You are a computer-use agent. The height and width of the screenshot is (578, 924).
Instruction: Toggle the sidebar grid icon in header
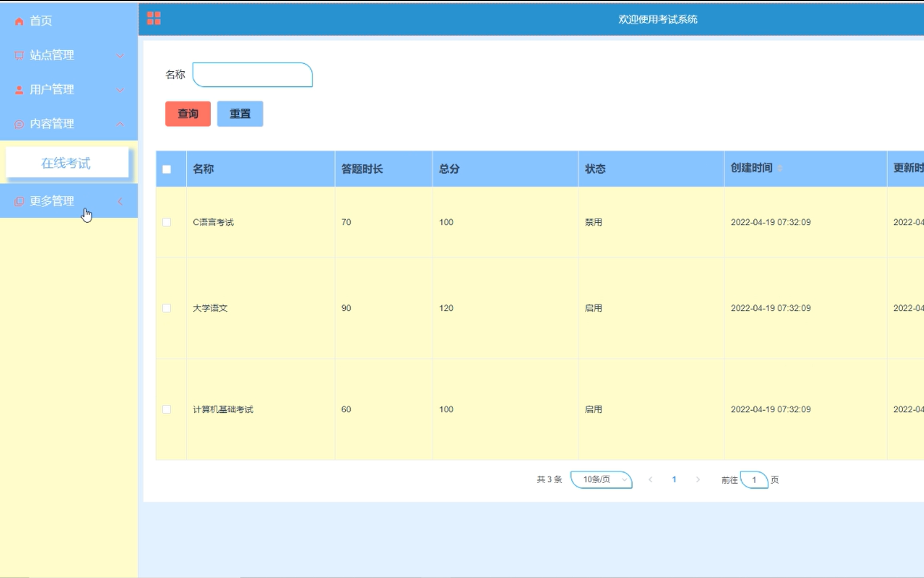pyautogui.click(x=154, y=18)
